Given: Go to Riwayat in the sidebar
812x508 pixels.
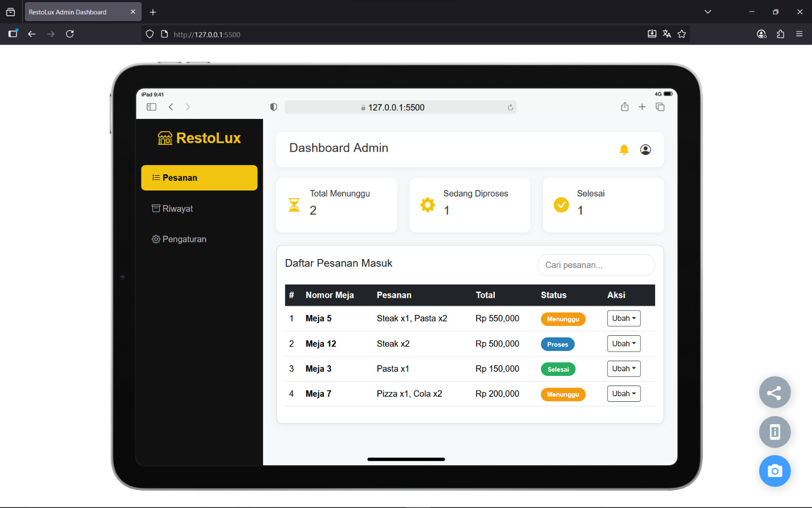Looking at the screenshot, I should pos(178,209).
